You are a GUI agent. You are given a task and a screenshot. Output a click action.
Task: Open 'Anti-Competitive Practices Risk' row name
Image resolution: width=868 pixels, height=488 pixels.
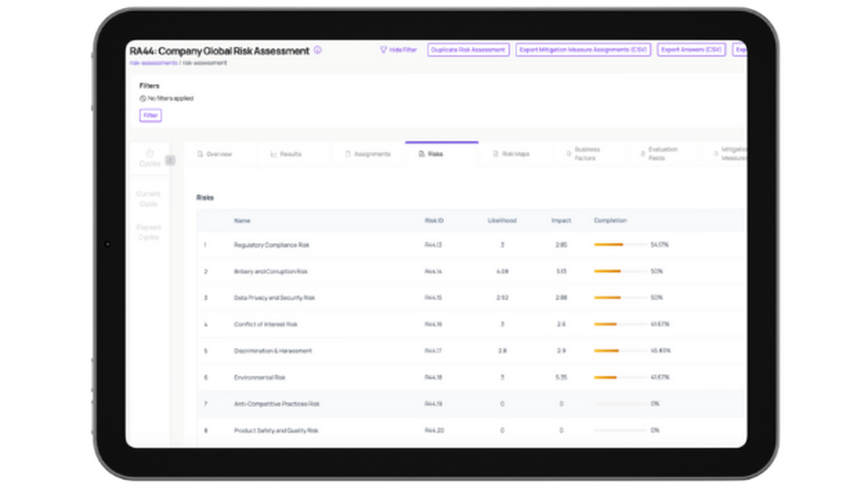coord(277,405)
